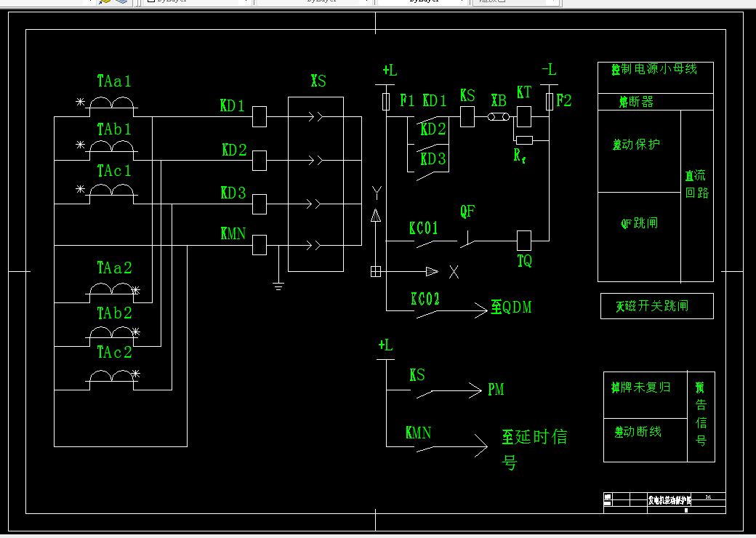Image resolution: width=756 pixels, height=538 pixels.
Task: Select the KS relay coil box
Action: click(467, 116)
